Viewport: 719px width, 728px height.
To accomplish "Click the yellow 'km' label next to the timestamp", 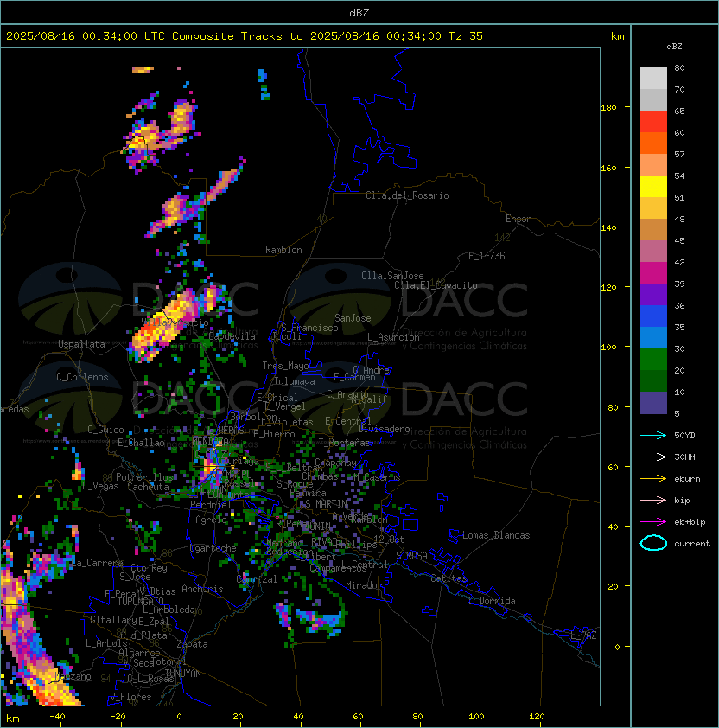I will (x=617, y=36).
